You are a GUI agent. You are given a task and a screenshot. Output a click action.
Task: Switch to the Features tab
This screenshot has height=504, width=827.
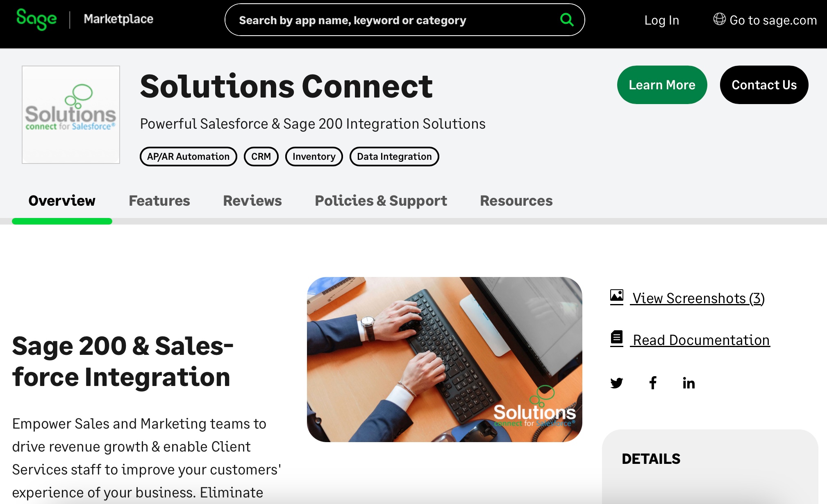coord(159,201)
